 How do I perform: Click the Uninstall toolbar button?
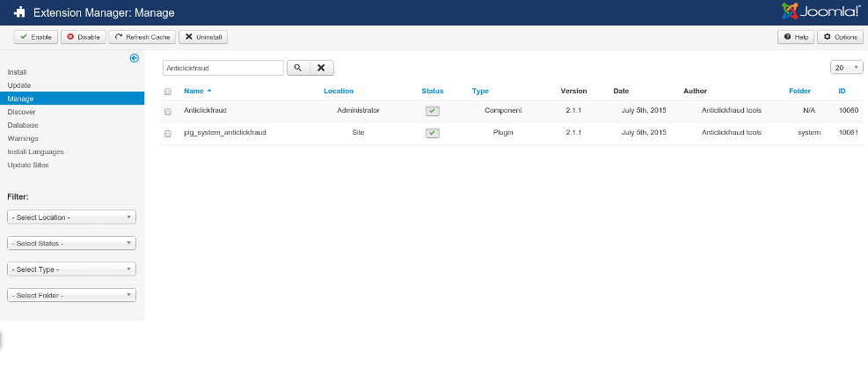pos(201,37)
